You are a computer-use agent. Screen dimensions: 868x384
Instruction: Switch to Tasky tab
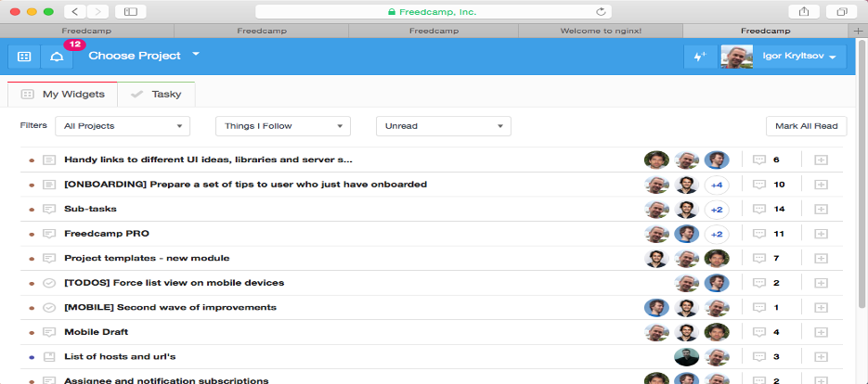coord(156,94)
